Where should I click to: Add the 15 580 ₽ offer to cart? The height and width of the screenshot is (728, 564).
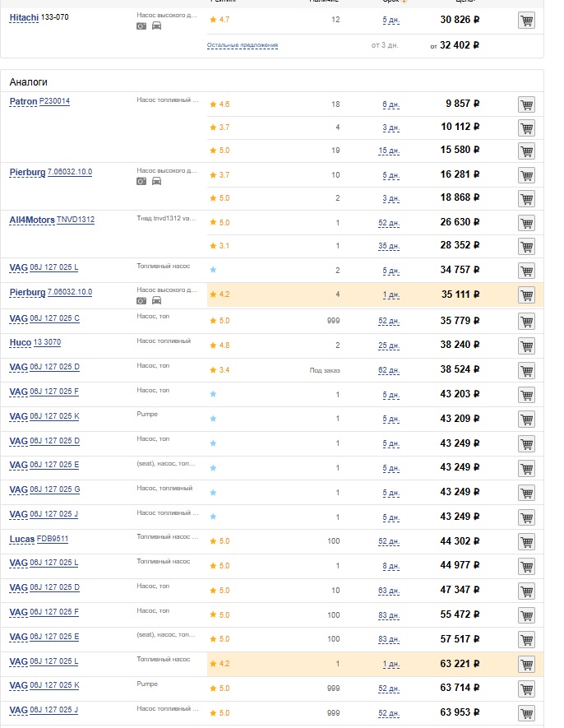(526, 151)
